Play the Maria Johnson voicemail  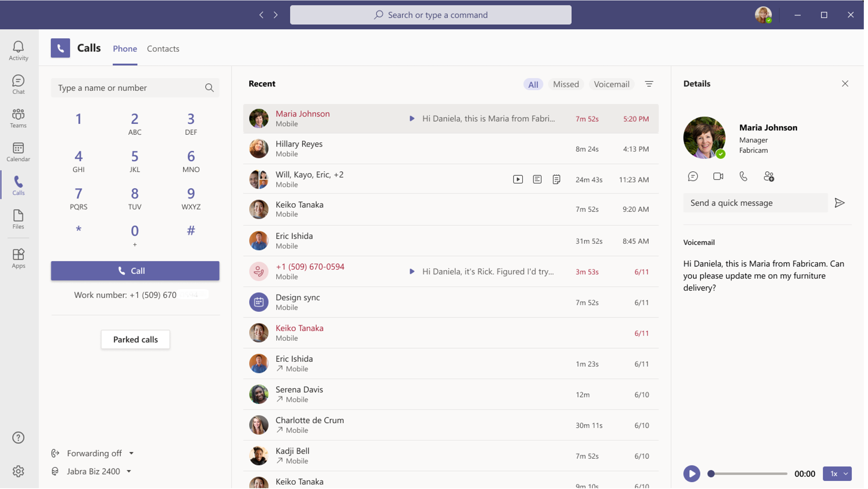[692, 473]
